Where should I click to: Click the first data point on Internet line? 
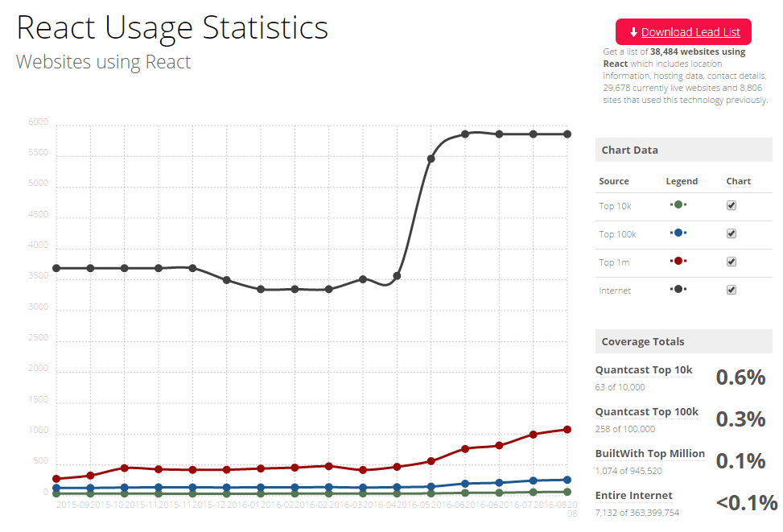click(x=56, y=268)
